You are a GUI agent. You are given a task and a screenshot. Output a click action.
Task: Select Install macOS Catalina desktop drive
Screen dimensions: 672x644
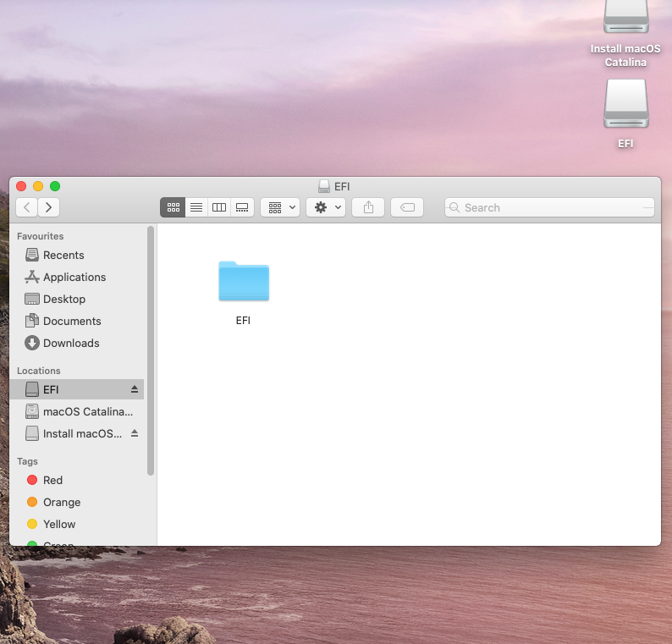click(x=625, y=35)
